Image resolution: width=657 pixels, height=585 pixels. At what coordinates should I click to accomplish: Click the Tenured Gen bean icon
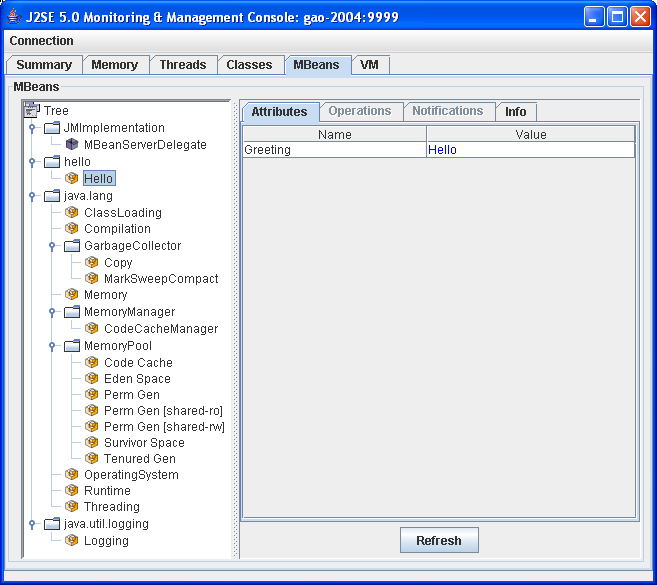pos(92,458)
